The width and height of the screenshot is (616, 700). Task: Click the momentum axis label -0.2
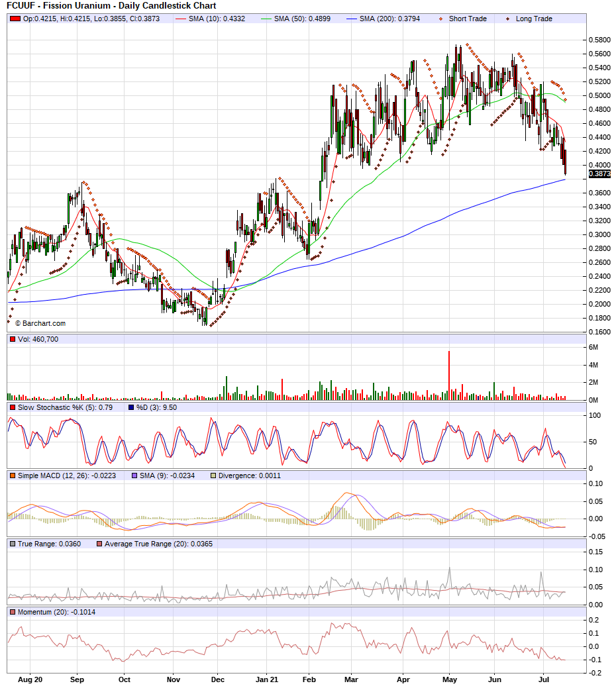coord(595,674)
